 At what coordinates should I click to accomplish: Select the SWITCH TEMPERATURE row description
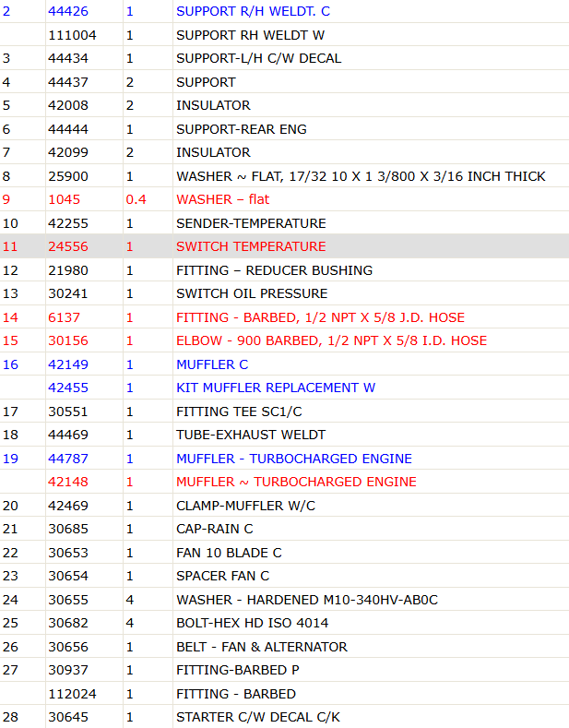pyautogui.click(x=251, y=246)
